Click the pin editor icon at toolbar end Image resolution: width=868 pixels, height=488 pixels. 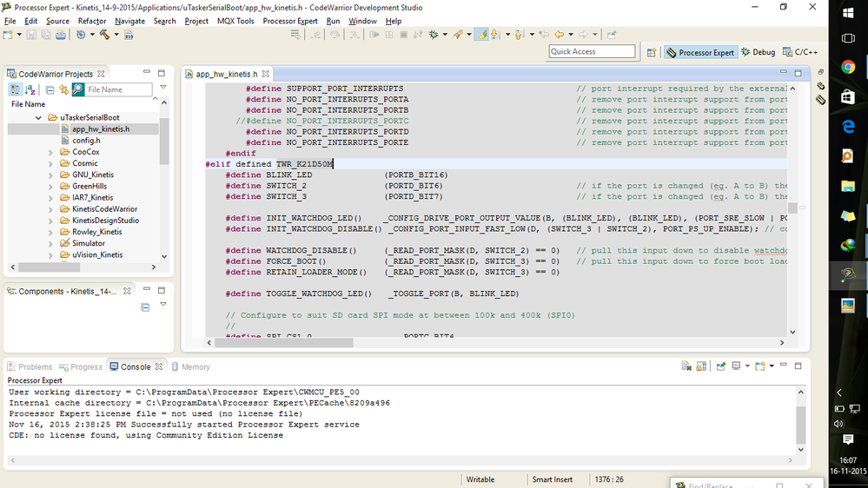tap(612, 35)
